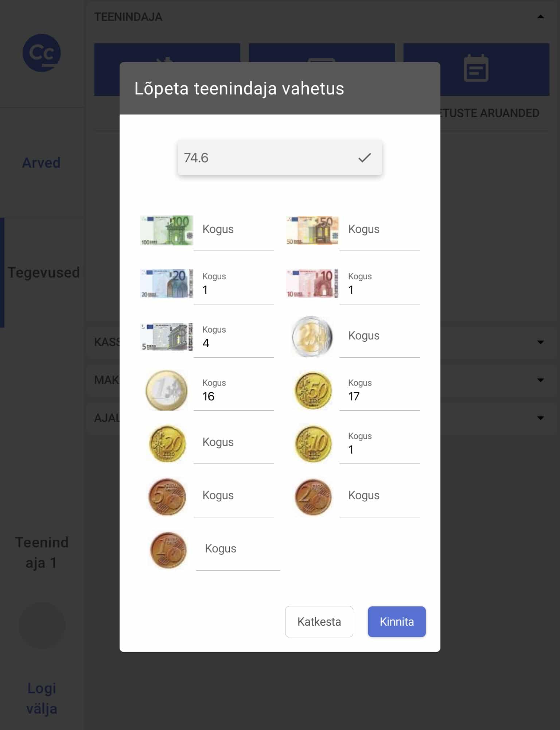The image size is (560, 730).
Task: Click the 2 euro coin image
Action: click(312, 337)
